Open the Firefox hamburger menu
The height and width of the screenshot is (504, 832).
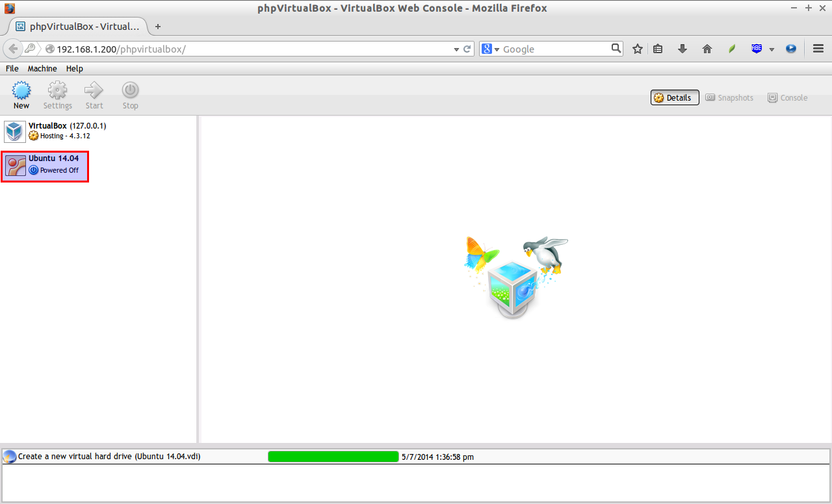(x=818, y=49)
